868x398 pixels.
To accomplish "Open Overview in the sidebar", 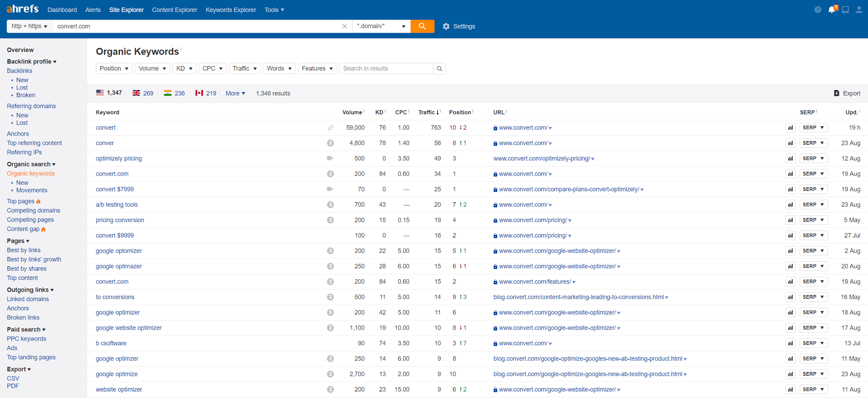I will pos(20,50).
